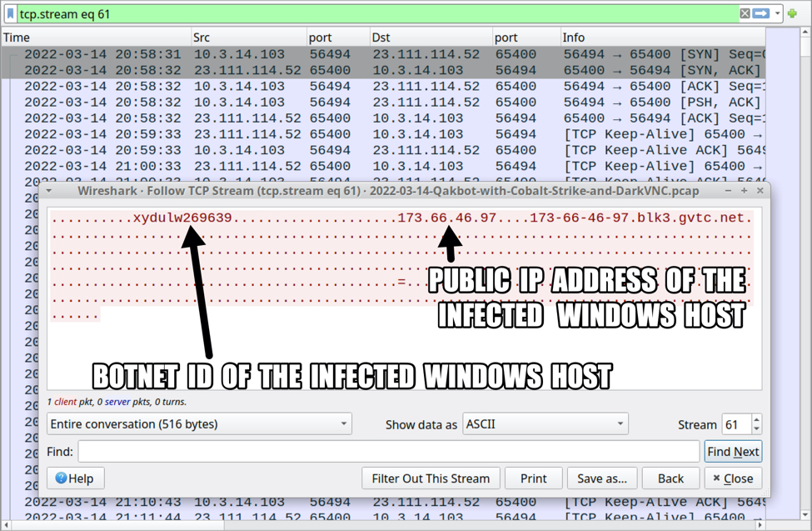Clear the display filter with X icon
This screenshot has width=812, height=531.
tap(745, 13)
